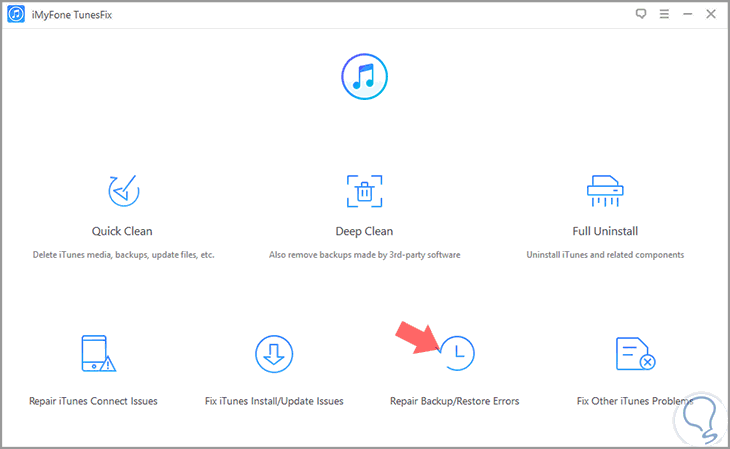
Task: Click 'Uninstall iTunes and related components' description
Action: [605, 255]
